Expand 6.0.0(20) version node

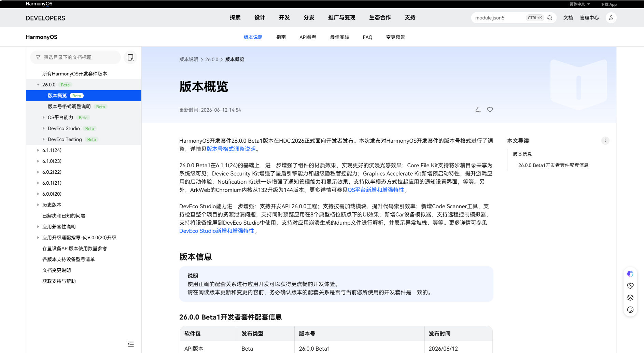pos(38,194)
